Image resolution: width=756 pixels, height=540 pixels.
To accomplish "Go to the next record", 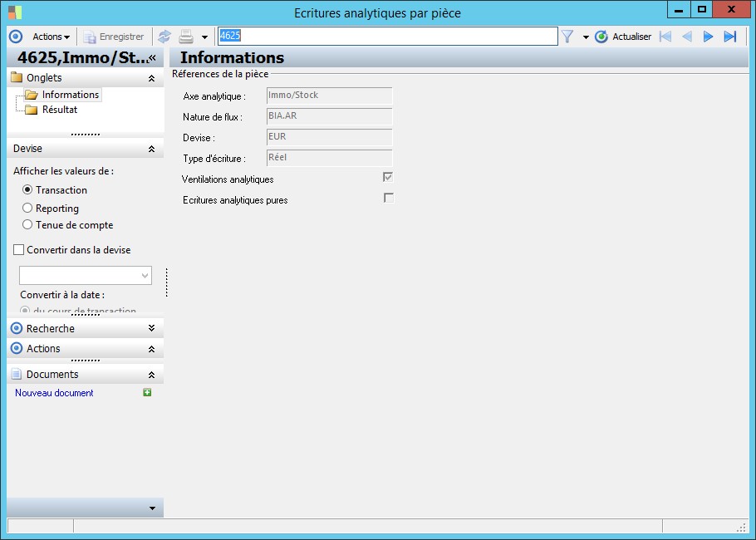I will click(x=708, y=37).
